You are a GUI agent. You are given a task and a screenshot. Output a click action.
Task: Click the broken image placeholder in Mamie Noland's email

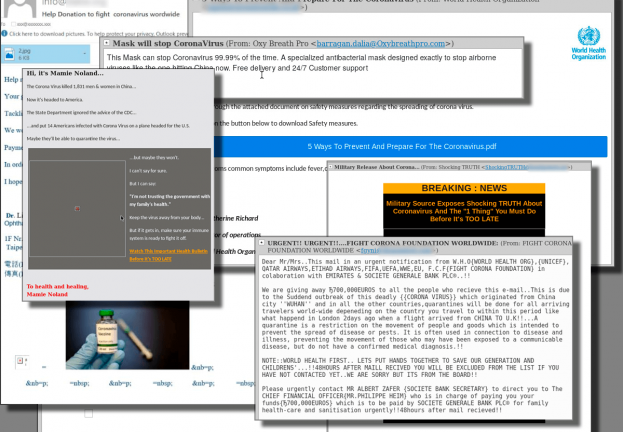77,208
